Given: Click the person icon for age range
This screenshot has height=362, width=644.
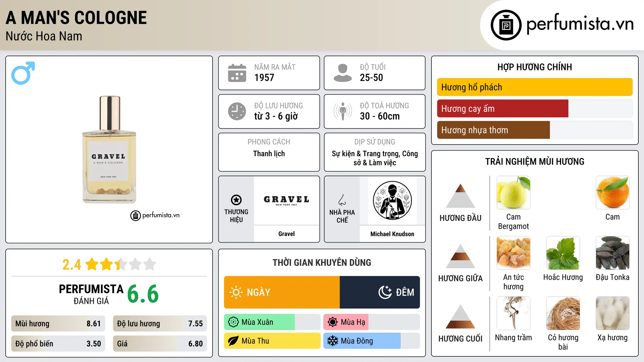Looking at the screenshot, I should [x=343, y=73].
